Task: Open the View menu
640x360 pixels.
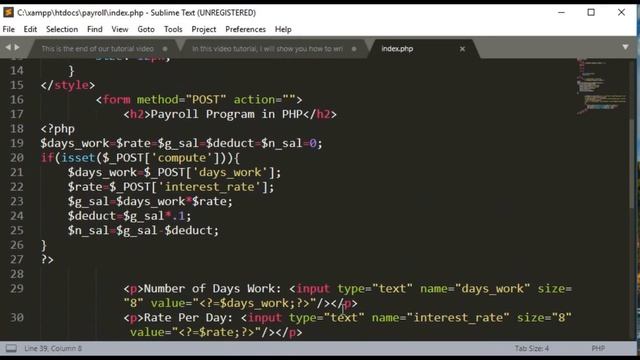Action: [120, 29]
